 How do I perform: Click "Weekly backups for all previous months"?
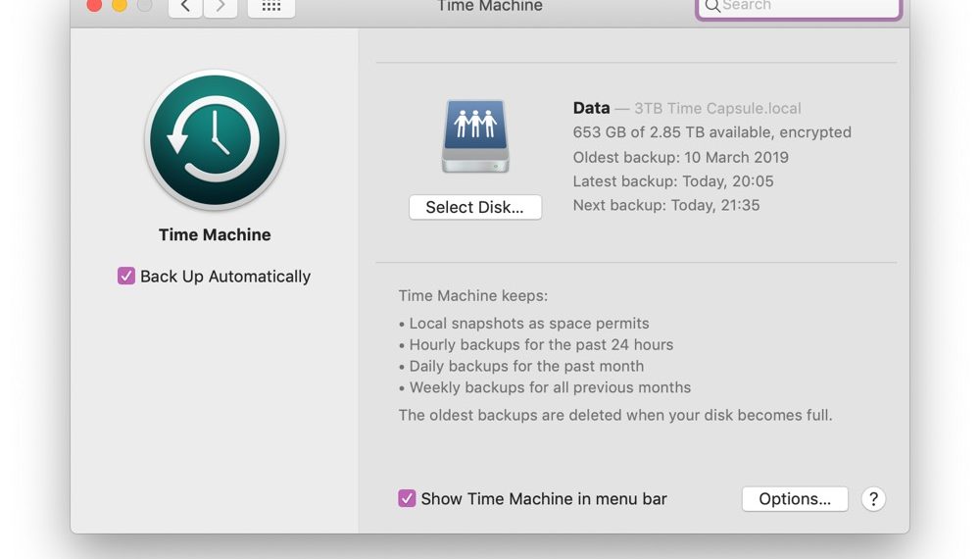click(x=550, y=387)
